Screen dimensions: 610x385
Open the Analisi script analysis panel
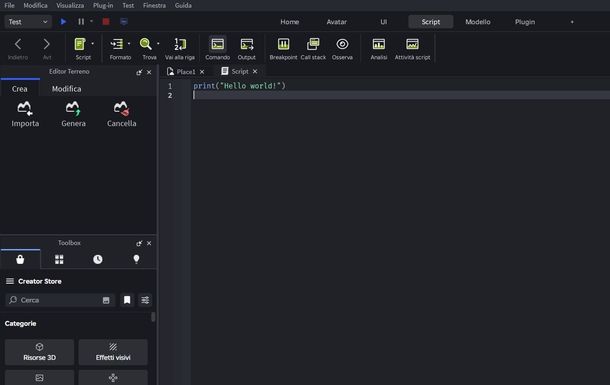pos(379,48)
